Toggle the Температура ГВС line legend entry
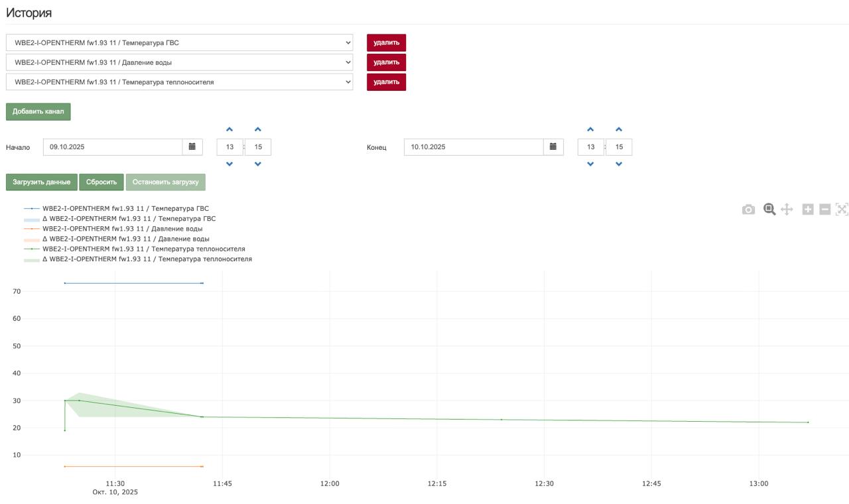Screen dimensions: 849x504 point(125,208)
